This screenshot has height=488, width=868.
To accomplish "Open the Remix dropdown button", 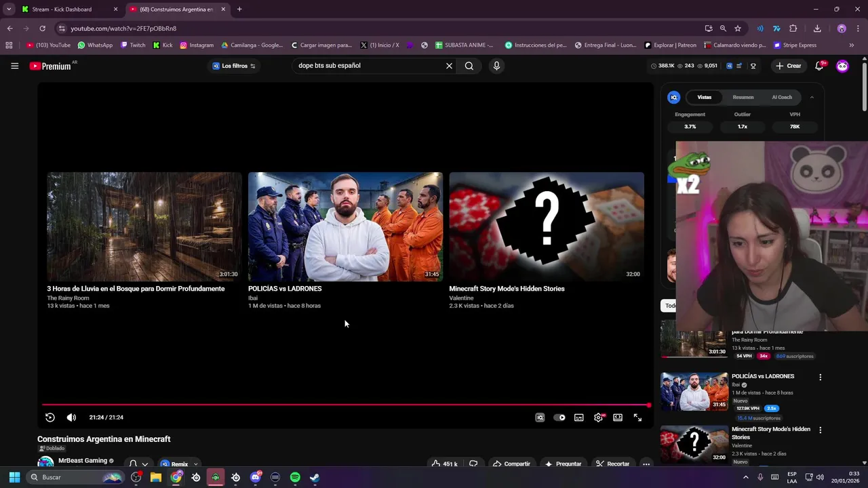I will point(180,464).
